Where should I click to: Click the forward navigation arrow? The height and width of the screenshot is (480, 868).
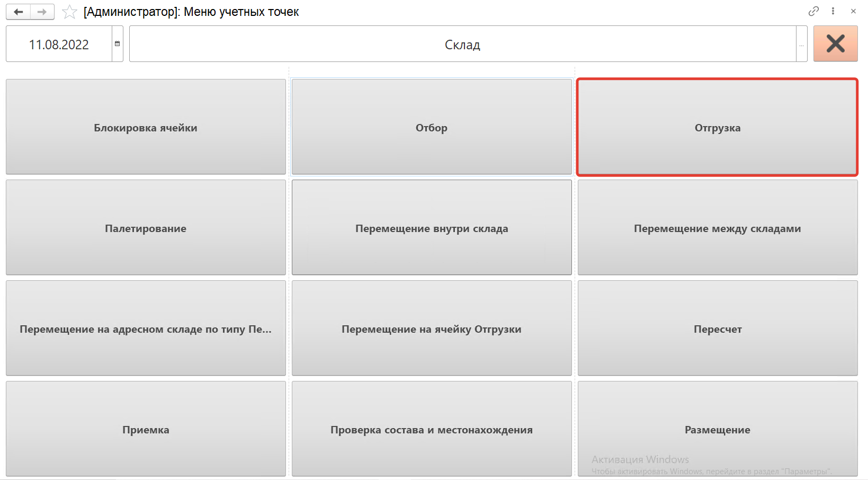[42, 12]
